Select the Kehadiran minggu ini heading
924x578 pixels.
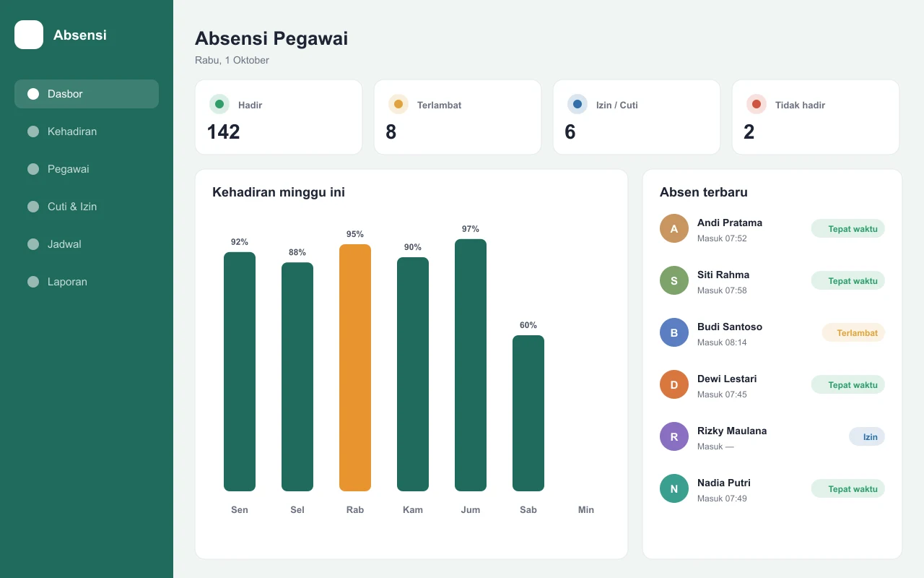[279, 192]
